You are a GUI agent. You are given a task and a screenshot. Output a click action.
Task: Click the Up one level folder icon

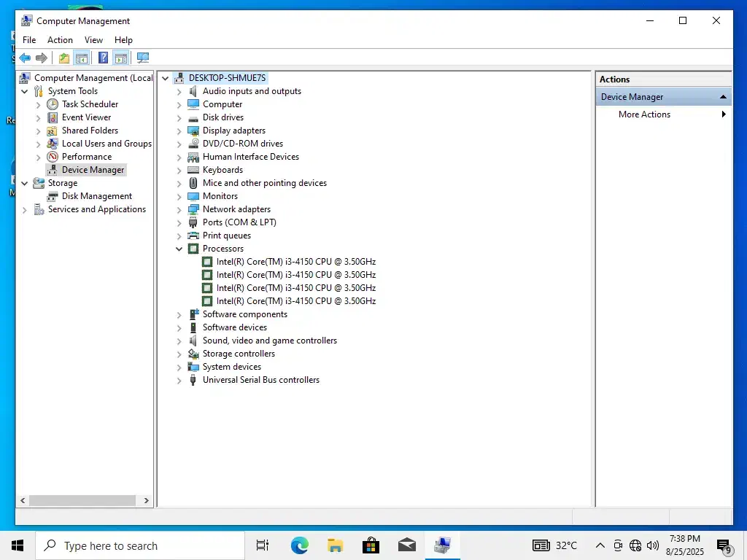tap(64, 58)
